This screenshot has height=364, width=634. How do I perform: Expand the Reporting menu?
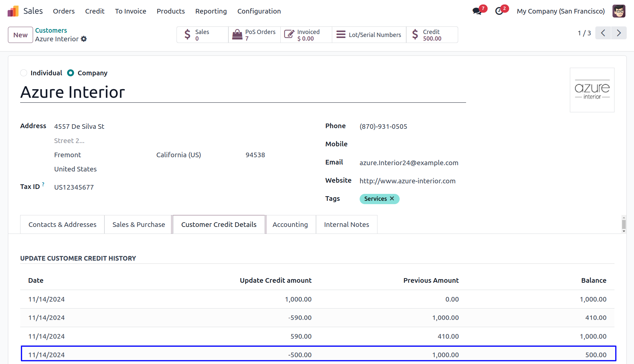[x=211, y=11]
